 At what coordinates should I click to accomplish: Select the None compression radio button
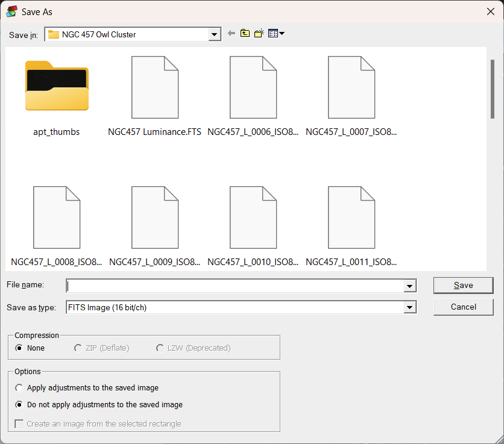click(x=20, y=348)
